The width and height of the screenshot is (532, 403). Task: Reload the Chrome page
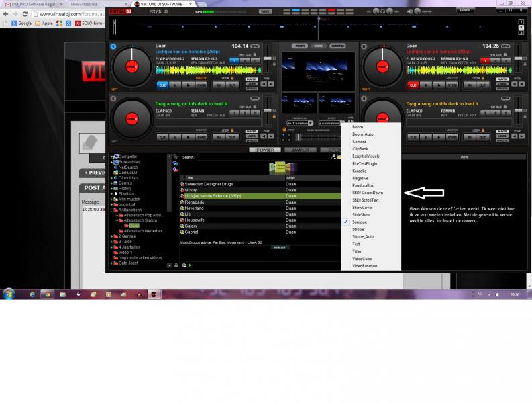(25, 14)
